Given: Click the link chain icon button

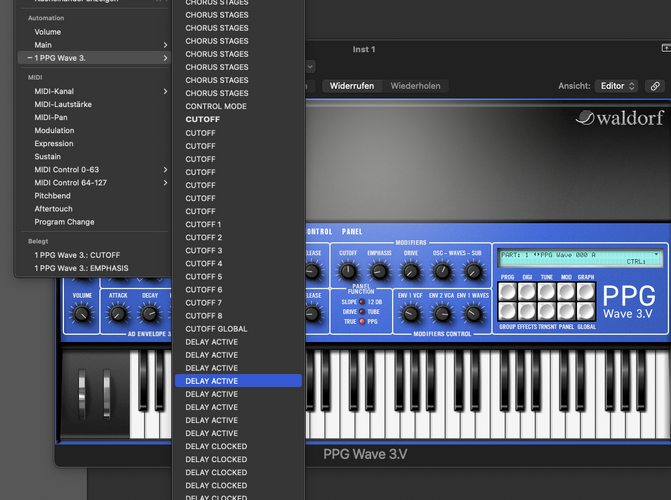Looking at the screenshot, I should [x=655, y=86].
